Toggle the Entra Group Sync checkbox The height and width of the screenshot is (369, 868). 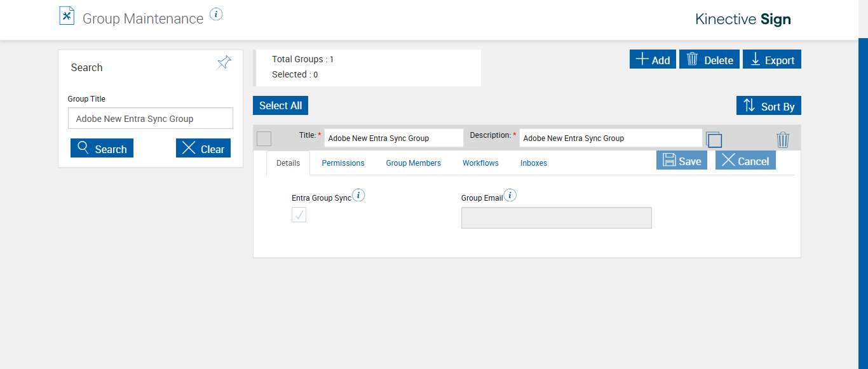tap(299, 215)
